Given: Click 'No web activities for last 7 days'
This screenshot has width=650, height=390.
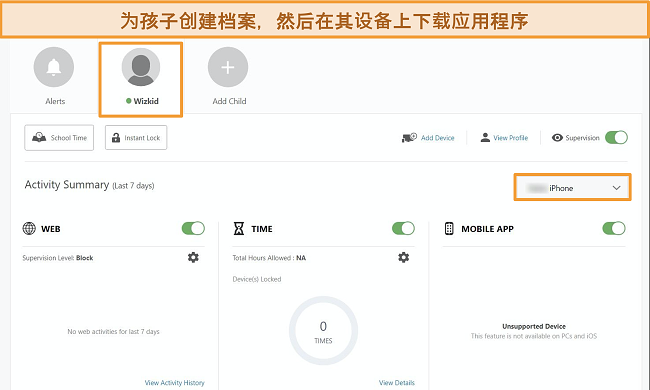Looking at the screenshot, I should [113, 332].
